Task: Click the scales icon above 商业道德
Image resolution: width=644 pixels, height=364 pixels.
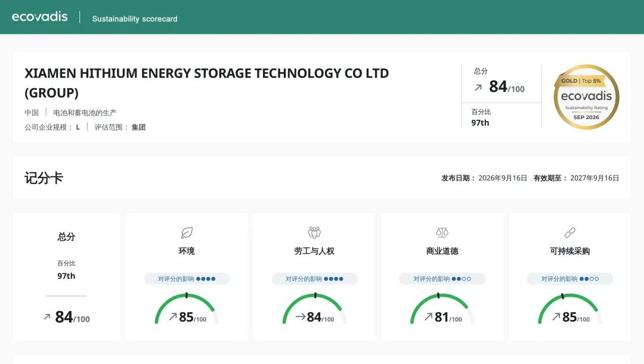Action: 442,233
